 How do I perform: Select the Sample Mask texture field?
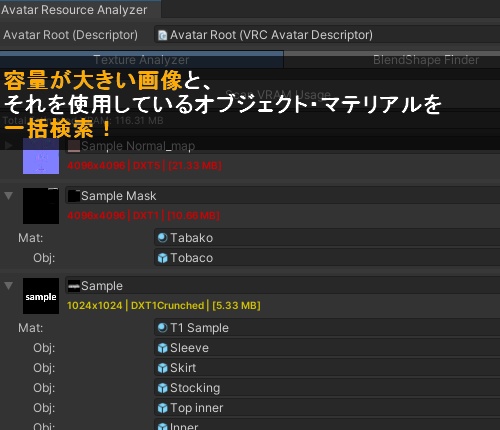coord(283,196)
